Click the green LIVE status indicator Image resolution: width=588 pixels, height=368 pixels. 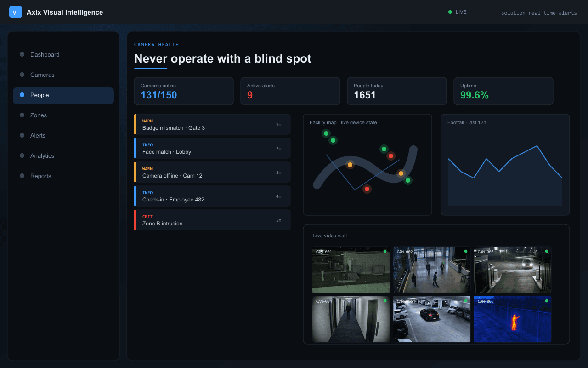click(458, 12)
